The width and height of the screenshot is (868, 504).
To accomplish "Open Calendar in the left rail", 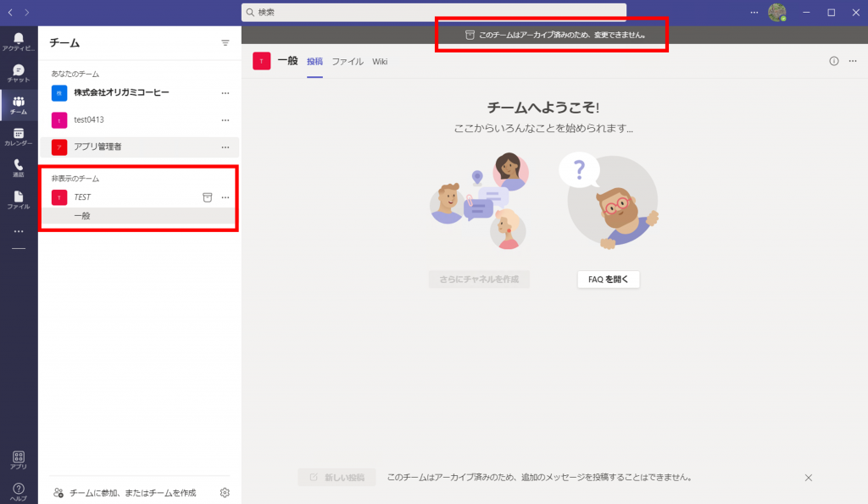I will 18,136.
